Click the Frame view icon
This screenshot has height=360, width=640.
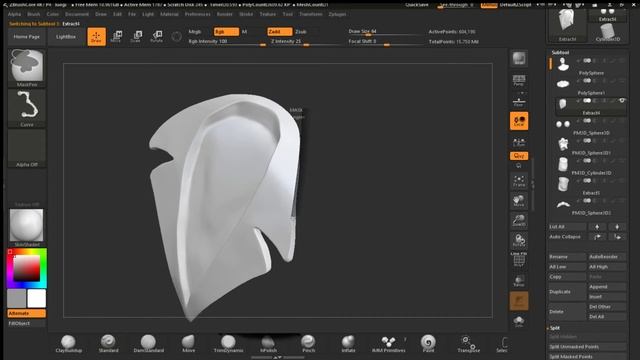click(x=519, y=181)
